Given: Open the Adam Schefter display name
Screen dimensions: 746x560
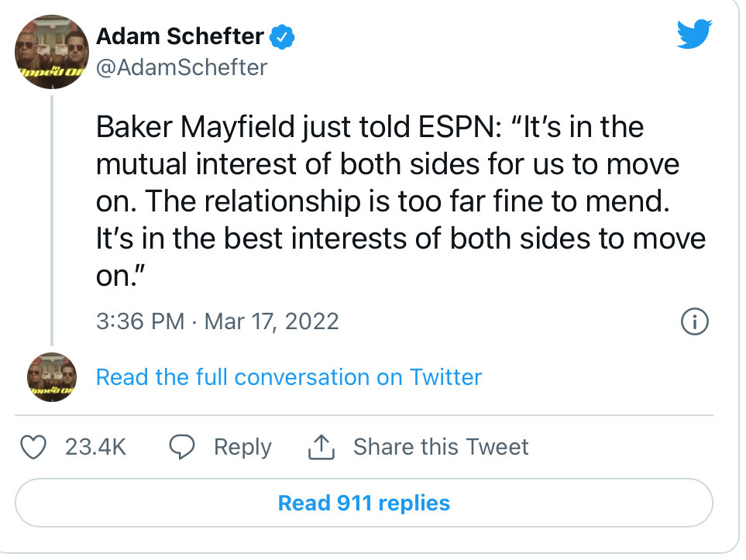Looking at the screenshot, I should point(180,36).
